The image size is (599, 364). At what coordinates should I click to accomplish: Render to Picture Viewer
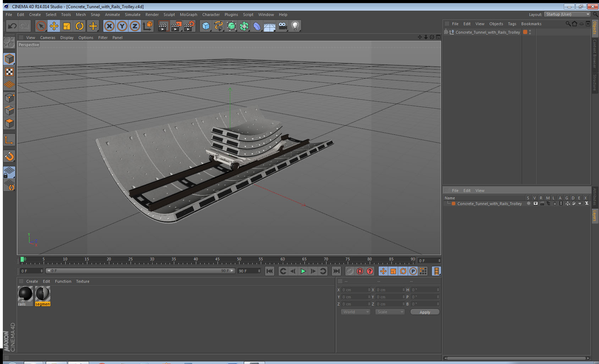(176, 26)
